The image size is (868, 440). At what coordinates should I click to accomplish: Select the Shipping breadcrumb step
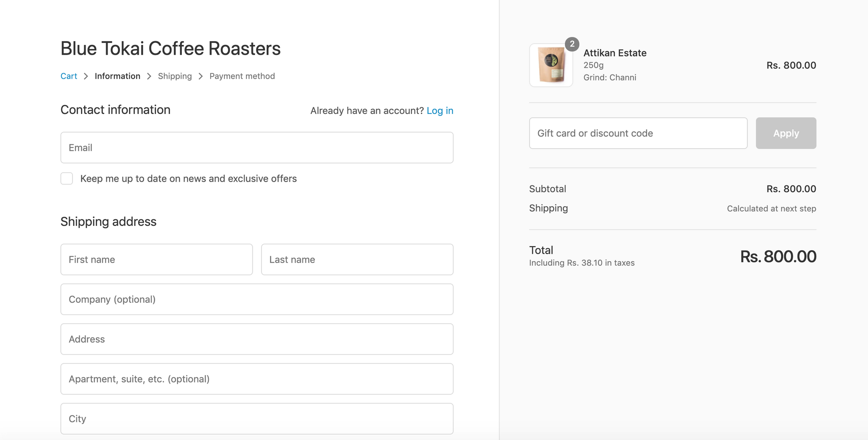(x=175, y=76)
